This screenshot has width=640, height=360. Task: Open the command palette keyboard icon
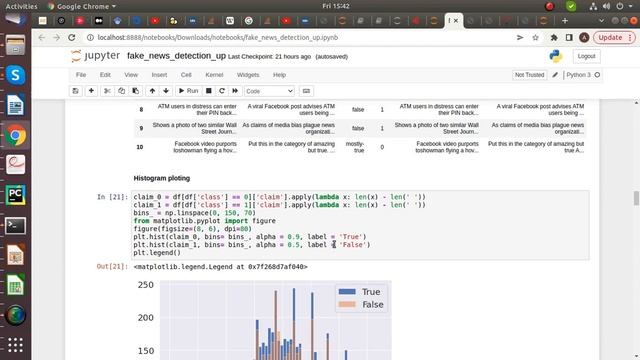pos(306,91)
